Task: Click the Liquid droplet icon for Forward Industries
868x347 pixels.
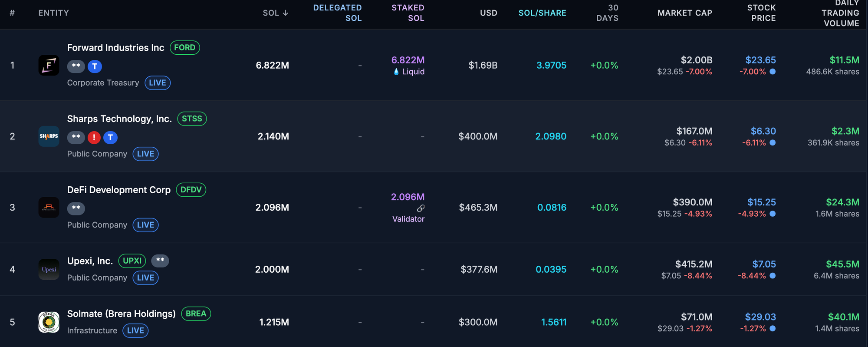Action: click(x=396, y=72)
